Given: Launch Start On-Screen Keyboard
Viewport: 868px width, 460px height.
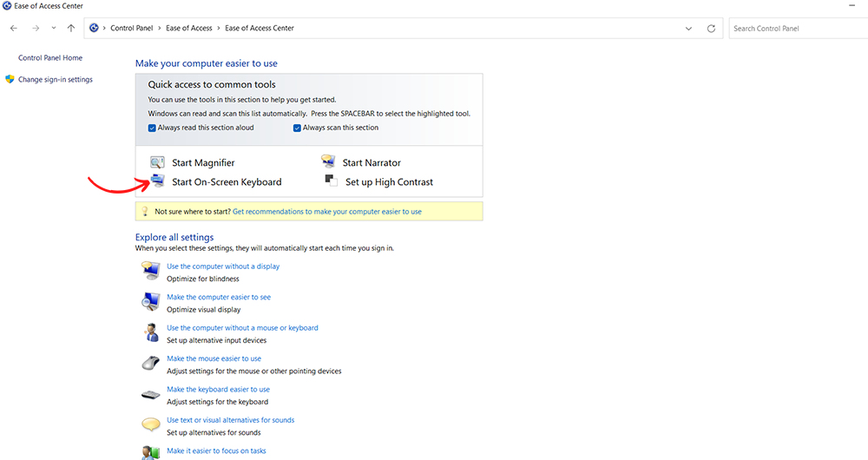Looking at the screenshot, I should click(x=227, y=181).
